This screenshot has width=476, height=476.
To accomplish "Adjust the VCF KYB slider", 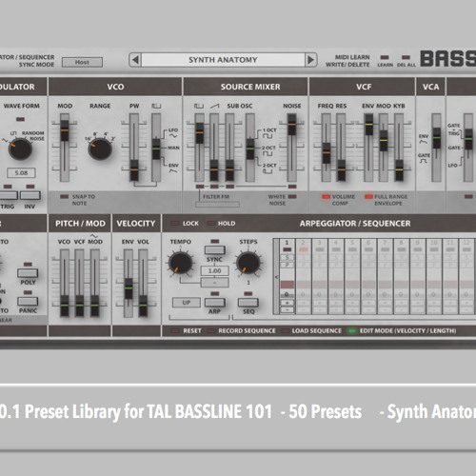I will click(x=399, y=170).
